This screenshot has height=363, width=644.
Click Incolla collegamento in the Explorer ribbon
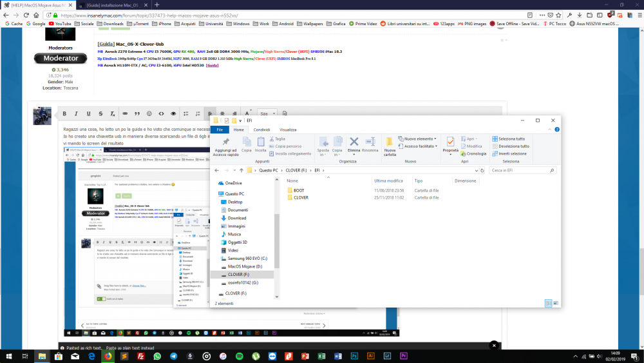click(x=290, y=153)
